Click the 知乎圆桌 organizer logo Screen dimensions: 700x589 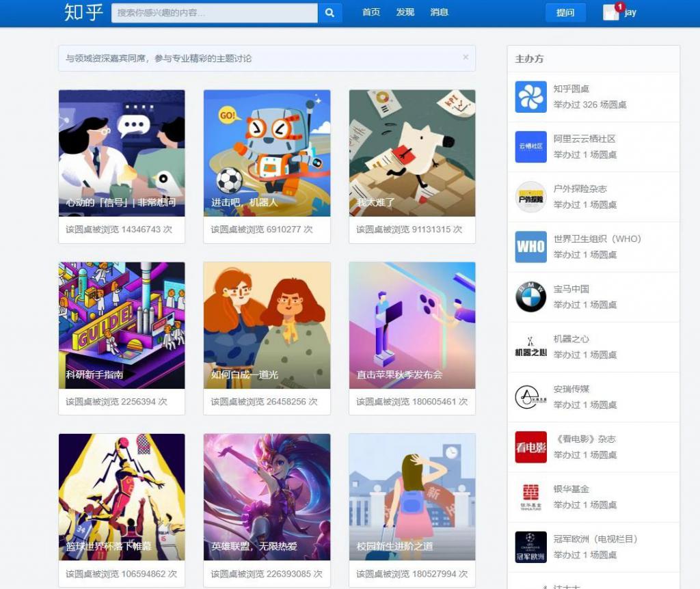(530, 97)
